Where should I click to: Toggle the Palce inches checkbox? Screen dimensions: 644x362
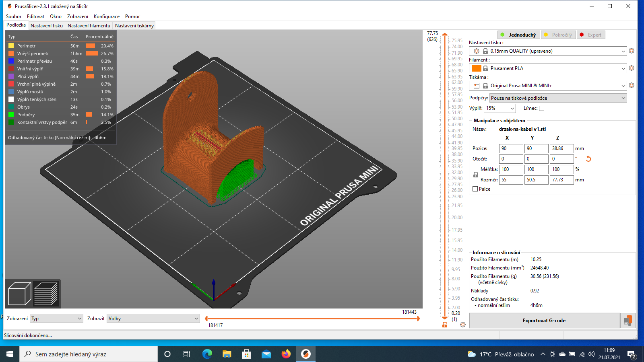point(475,189)
